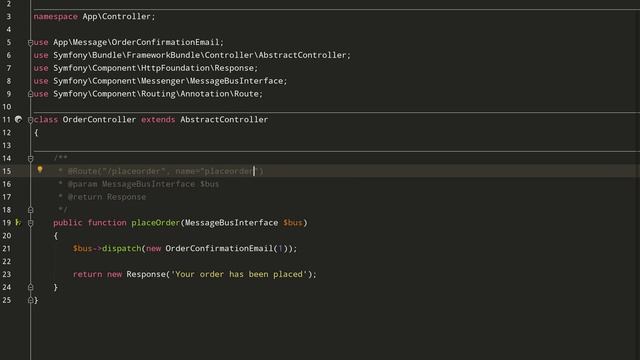
Task: Click the @param MessageBusInterface $bus comment
Action: point(143,184)
